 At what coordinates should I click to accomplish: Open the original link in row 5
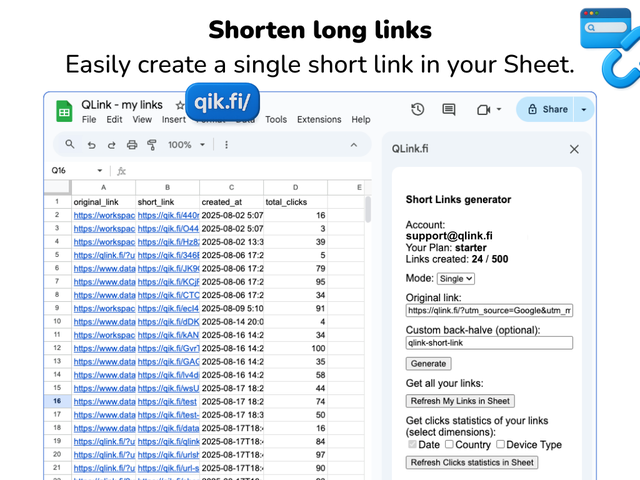[104, 256]
